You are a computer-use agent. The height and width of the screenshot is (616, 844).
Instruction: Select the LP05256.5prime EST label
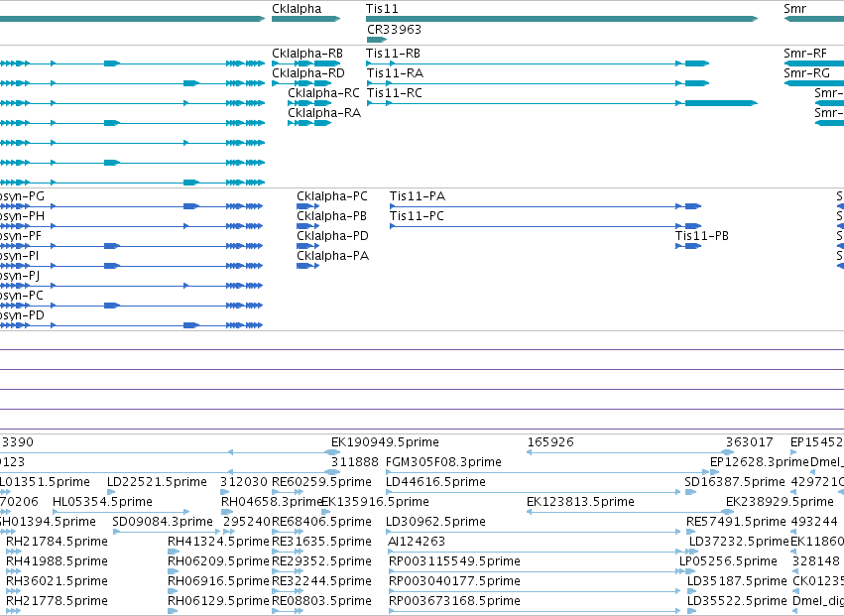coord(728,561)
